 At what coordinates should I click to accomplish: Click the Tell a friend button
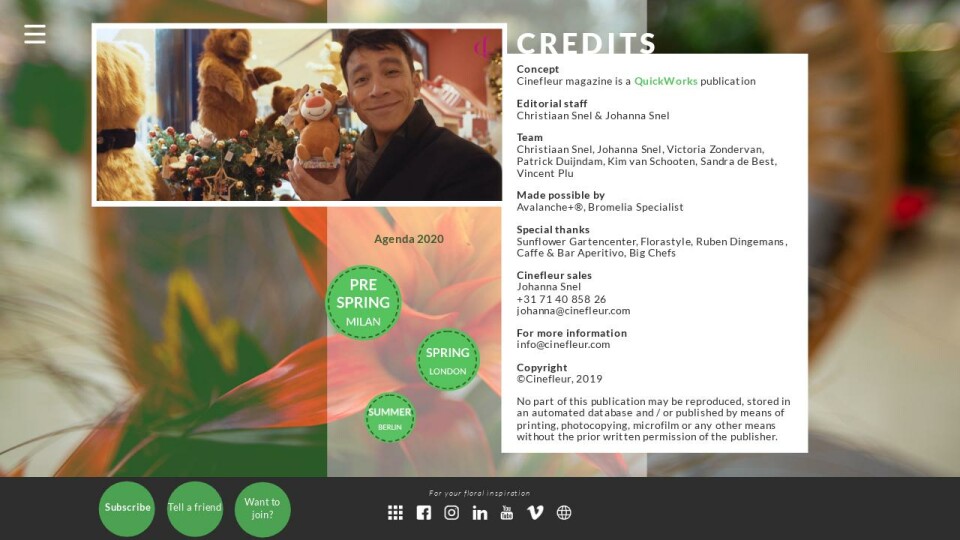(x=195, y=509)
